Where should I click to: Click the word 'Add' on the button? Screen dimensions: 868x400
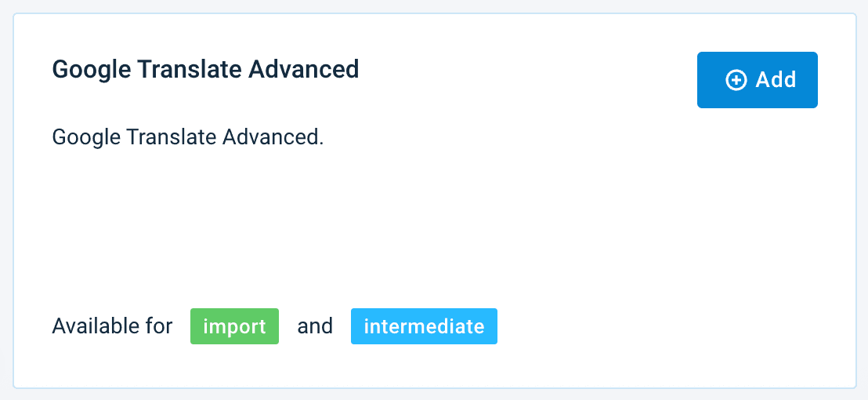pyautogui.click(x=776, y=80)
